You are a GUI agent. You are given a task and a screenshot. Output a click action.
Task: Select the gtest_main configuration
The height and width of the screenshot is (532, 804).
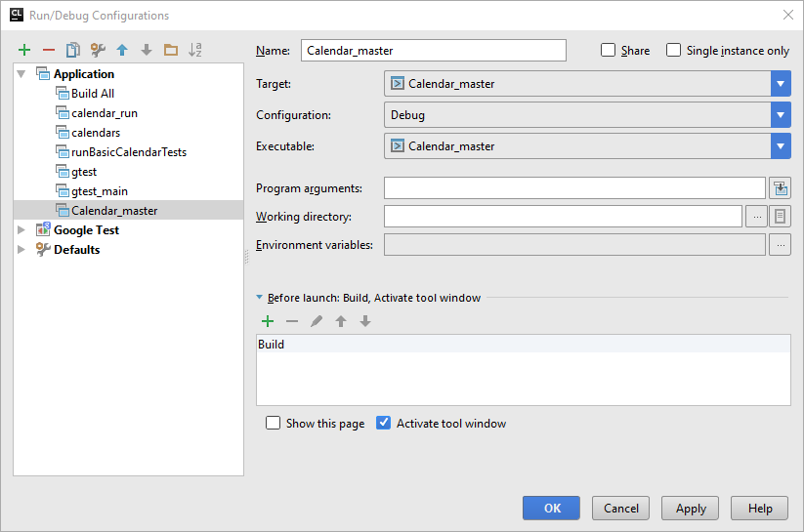click(99, 191)
